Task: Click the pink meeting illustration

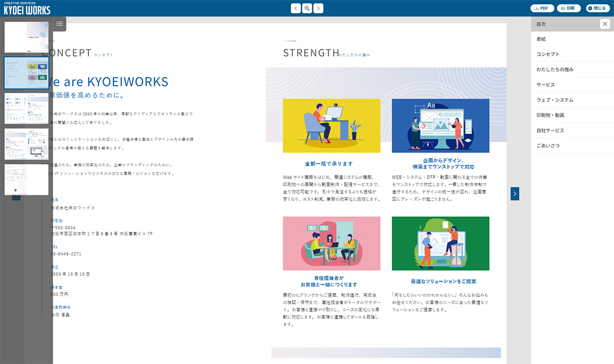Action: coord(331,243)
